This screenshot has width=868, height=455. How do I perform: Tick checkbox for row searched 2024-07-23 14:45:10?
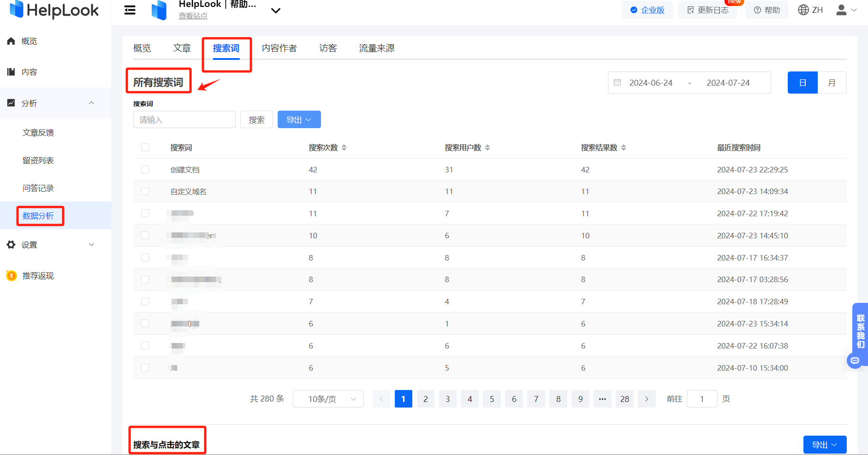coord(145,236)
